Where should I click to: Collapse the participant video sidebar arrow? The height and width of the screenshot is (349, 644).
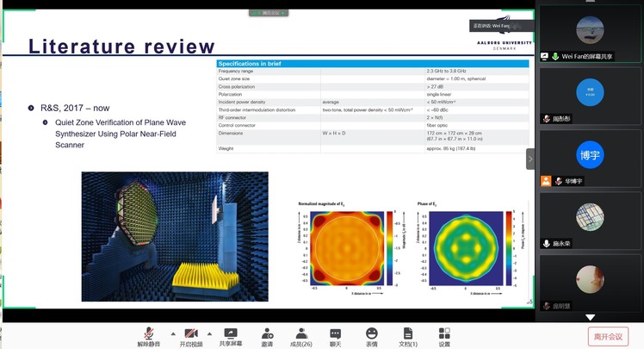[x=530, y=159]
